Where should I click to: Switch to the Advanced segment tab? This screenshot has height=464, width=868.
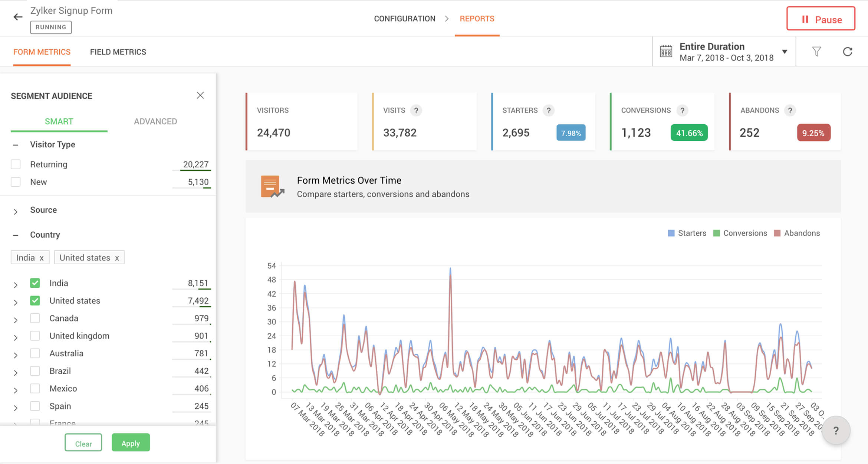click(155, 121)
